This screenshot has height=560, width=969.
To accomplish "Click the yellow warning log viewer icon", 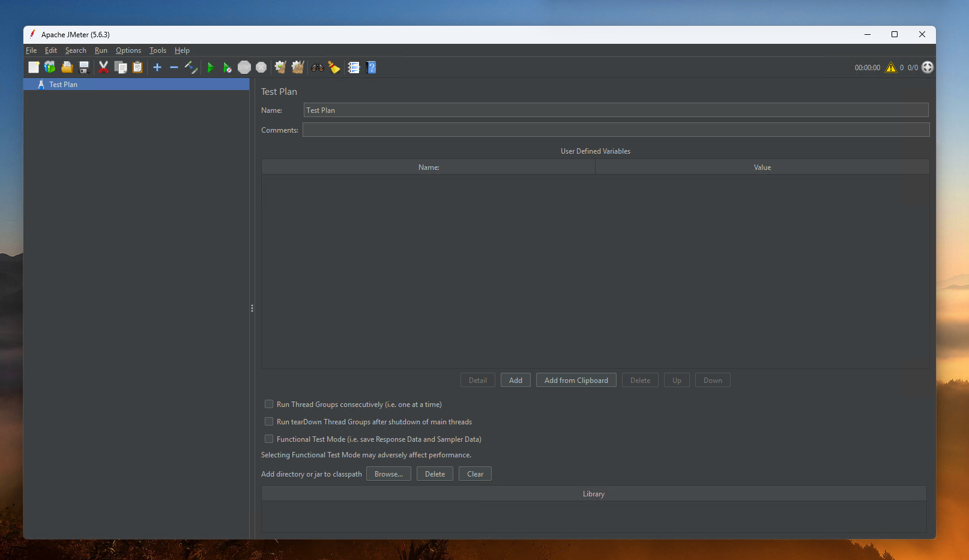I will [891, 67].
